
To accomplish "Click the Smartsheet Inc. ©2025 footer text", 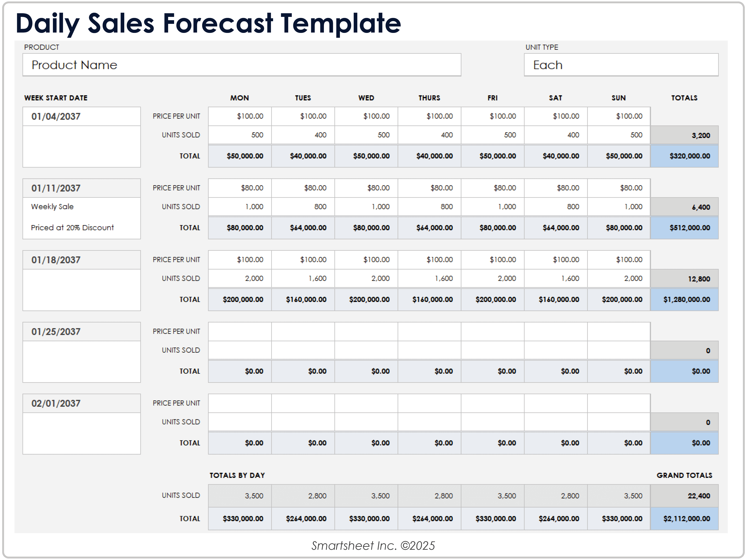I will click(x=373, y=546).
